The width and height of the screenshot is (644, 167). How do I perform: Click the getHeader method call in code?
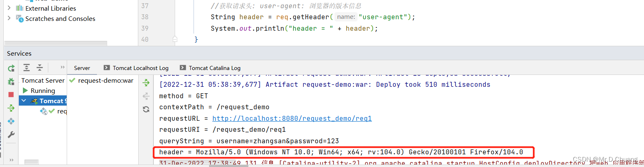pyautogui.click(x=311, y=17)
